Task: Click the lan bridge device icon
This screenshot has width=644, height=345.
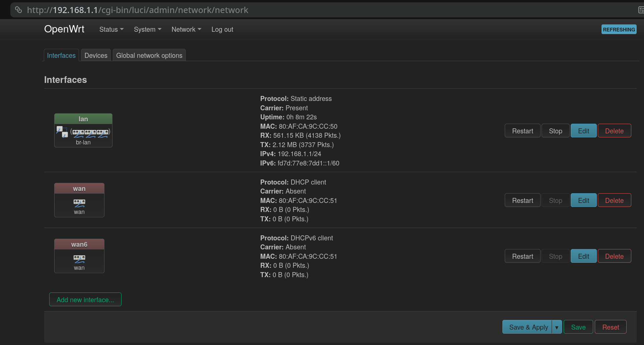Action: [62, 132]
